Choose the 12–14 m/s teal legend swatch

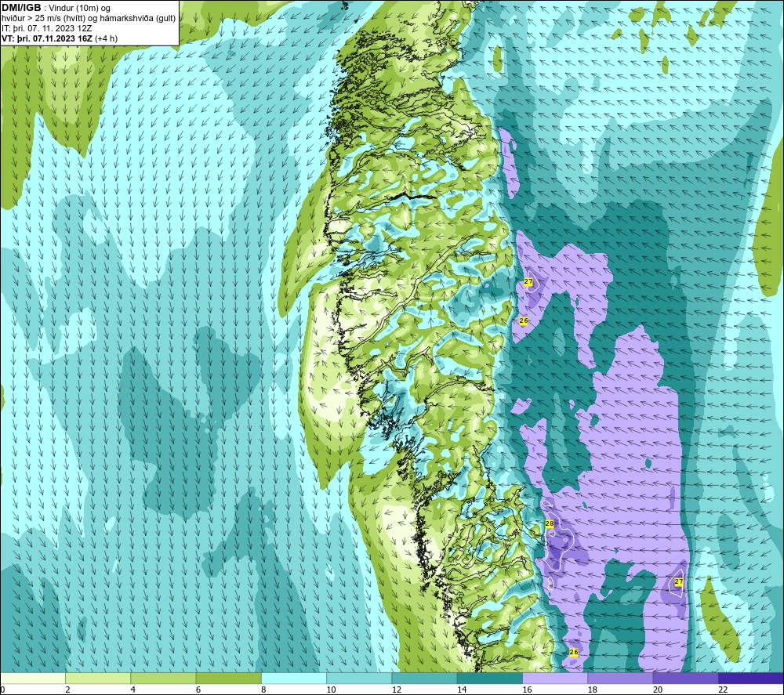click(424, 678)
